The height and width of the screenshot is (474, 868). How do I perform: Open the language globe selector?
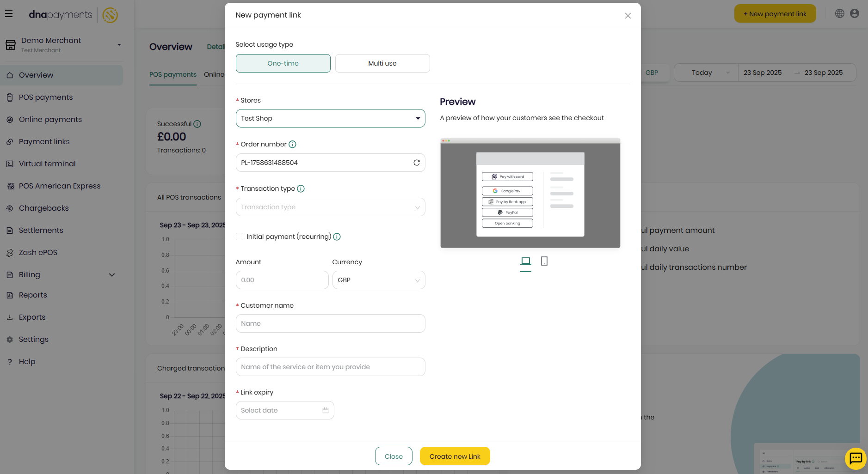tap(839, 13)
